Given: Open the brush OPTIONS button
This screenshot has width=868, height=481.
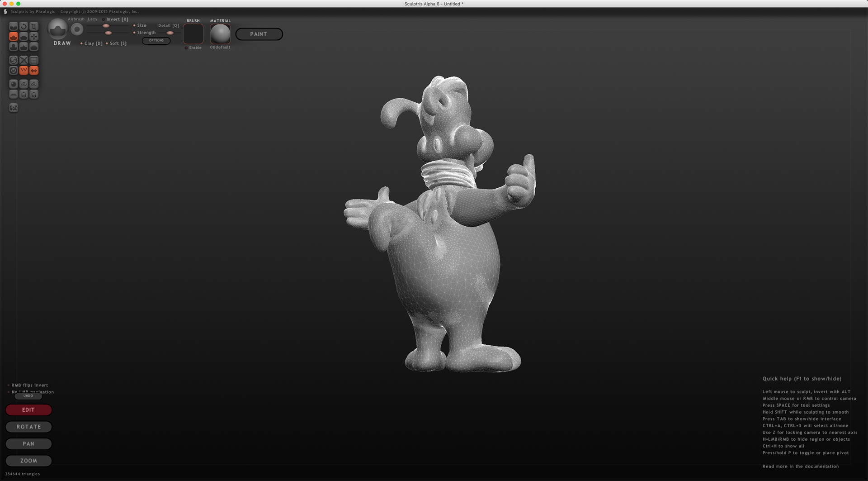Looking at the screenshot, I should point(156,40).
